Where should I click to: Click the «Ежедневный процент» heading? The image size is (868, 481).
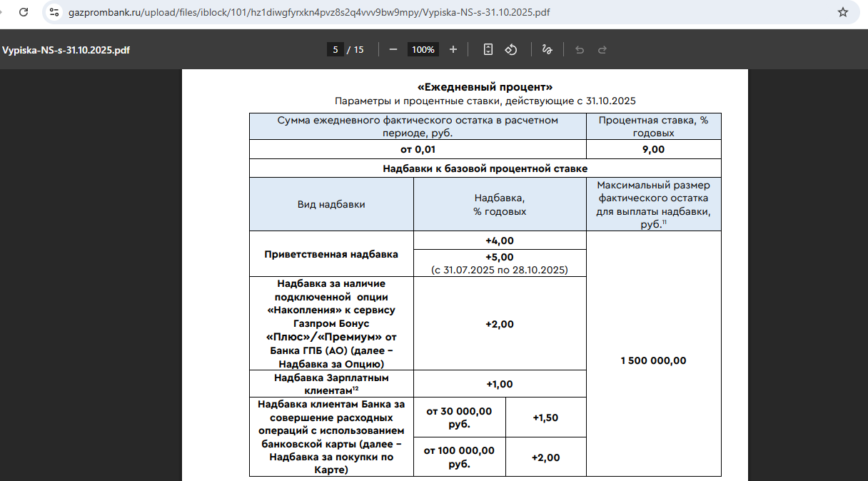[485, 87]
